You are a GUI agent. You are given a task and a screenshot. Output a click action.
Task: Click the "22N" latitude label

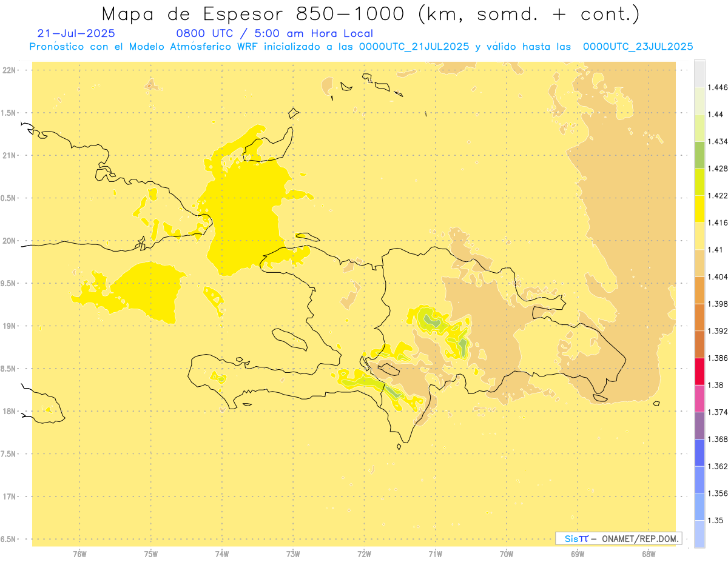(x=9, y=70)
